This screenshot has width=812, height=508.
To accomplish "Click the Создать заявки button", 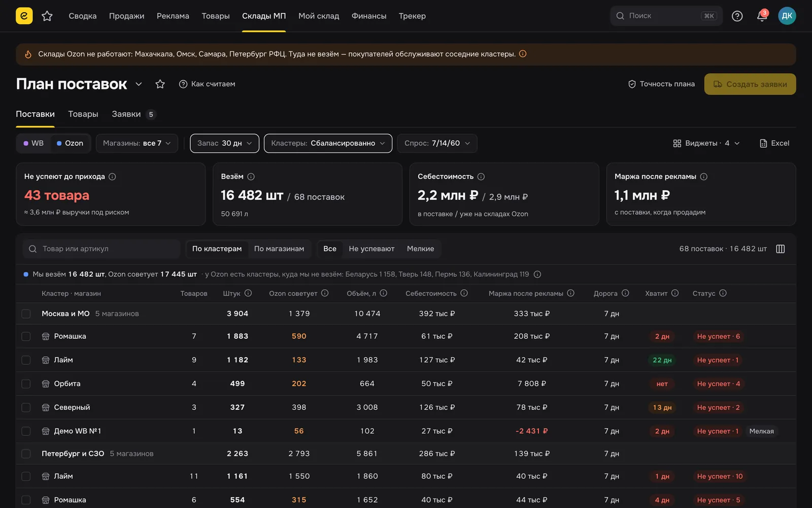I will click(750, 84).
